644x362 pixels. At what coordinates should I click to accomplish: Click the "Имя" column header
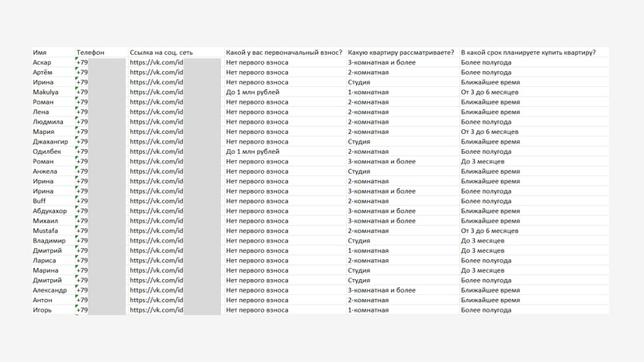40,53
